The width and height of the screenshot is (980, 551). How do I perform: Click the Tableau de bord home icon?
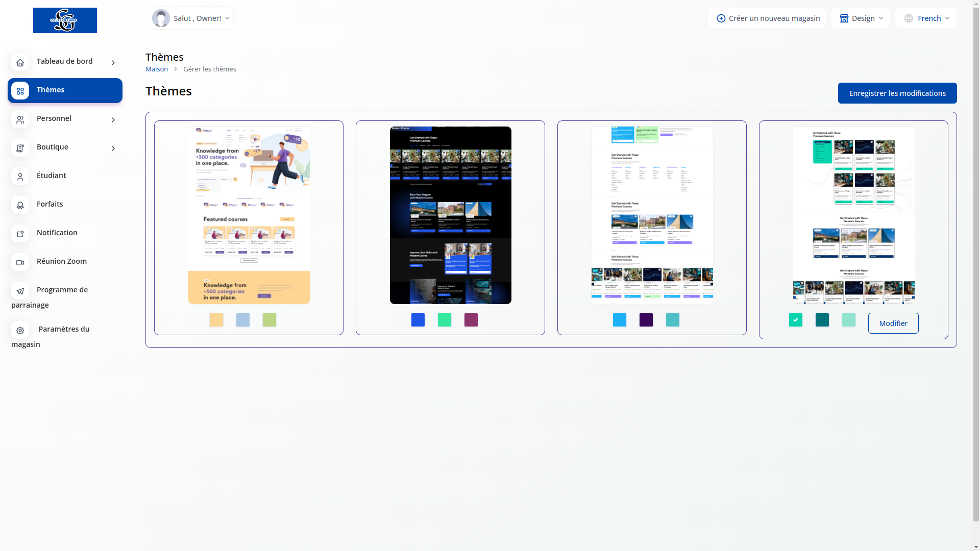pos(20,62)
